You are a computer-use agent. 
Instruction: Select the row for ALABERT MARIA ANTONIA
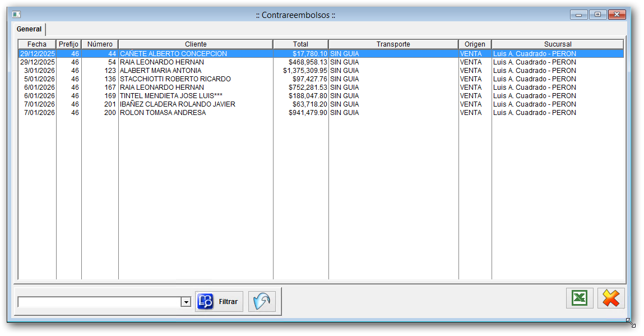pyautogui.click(x=160, y=71)
